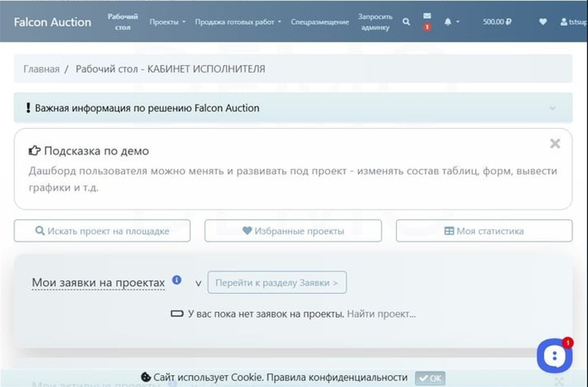Screen dimensions: 588x387
Task: Close the Подсказка по демо hint
Action: click(x=555, y=144)
